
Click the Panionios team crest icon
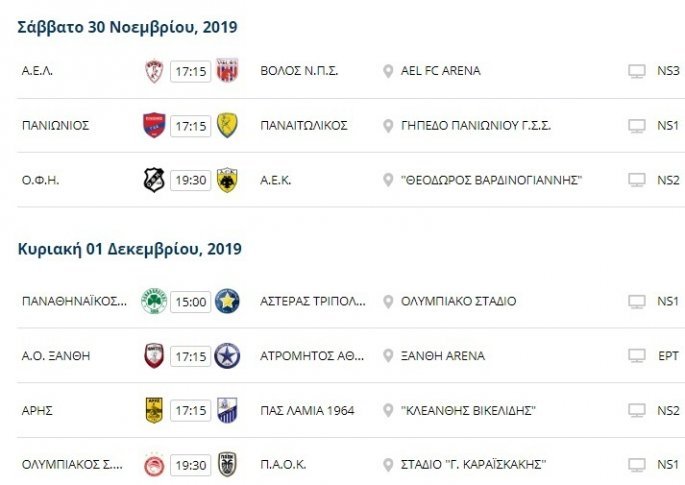coord(153,126)
